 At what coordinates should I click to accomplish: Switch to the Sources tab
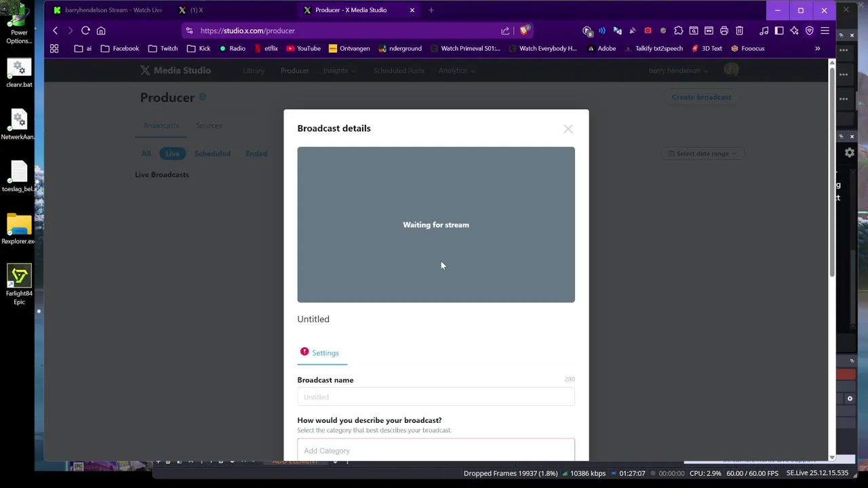[x=209, y=125]
